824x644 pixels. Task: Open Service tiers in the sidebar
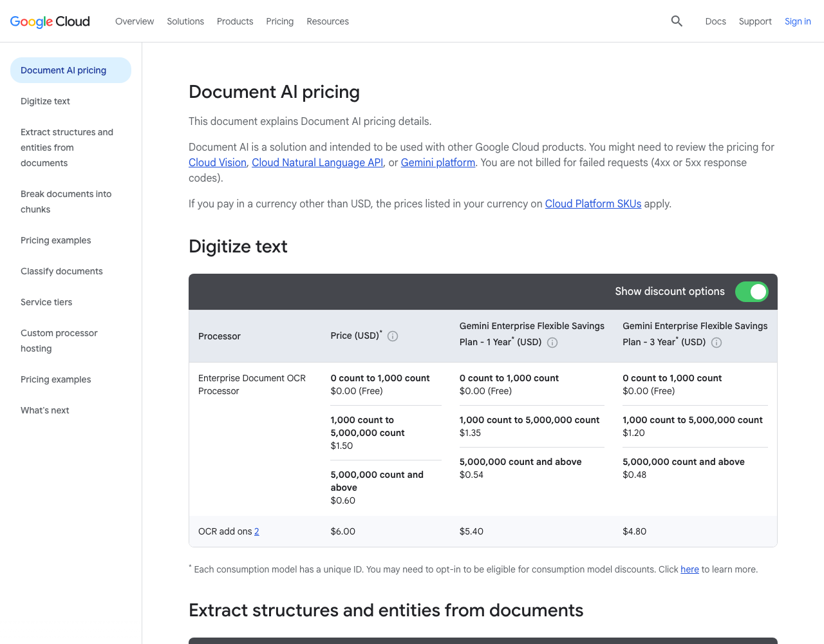[x=46, y=302]
